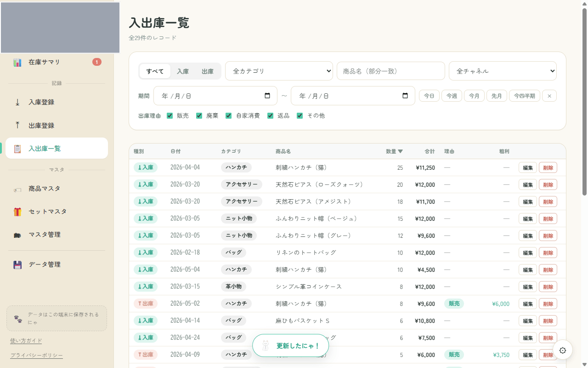Edit the 麻ひもバスケットＳ row

coord(528,321)
